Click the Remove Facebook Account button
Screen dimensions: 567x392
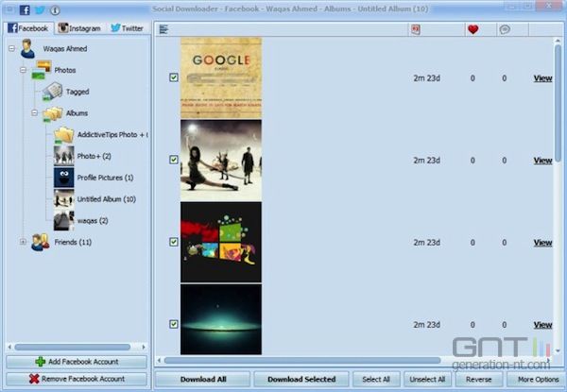coord(77,379)
